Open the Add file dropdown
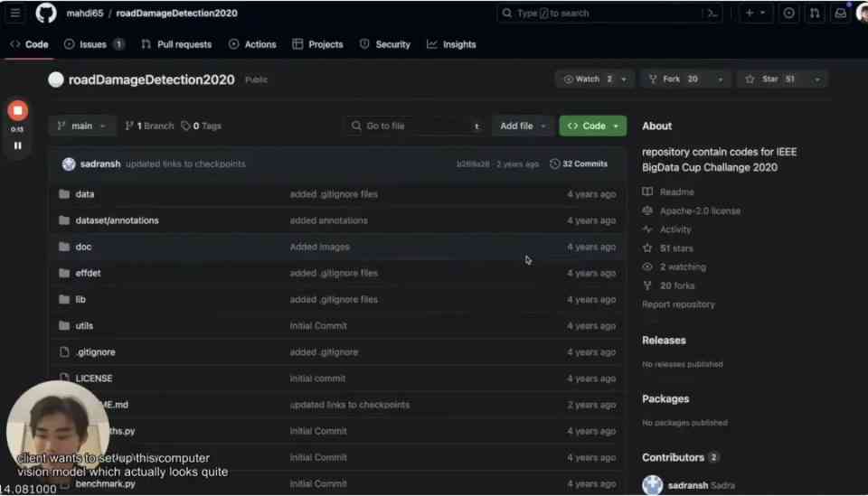Screen dimensions: 868x496 coord(523,126)
